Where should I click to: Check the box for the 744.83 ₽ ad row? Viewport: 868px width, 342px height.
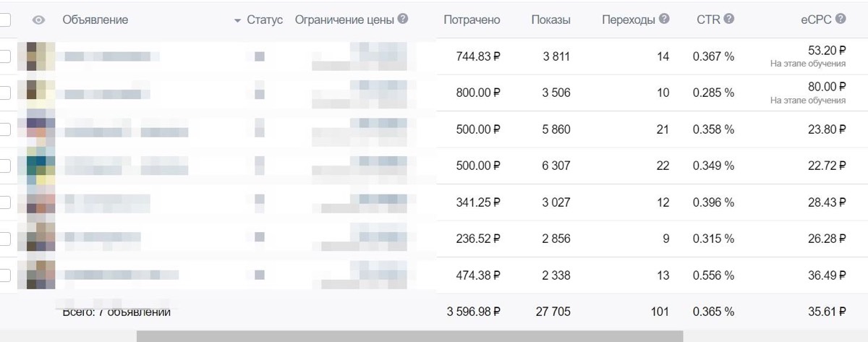4,56
